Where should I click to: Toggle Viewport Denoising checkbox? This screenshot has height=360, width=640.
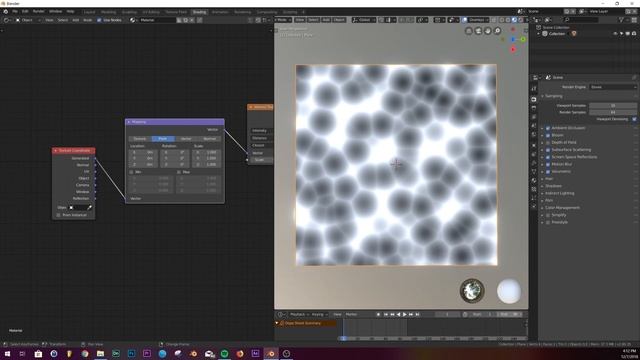click(x=634, y=119)
